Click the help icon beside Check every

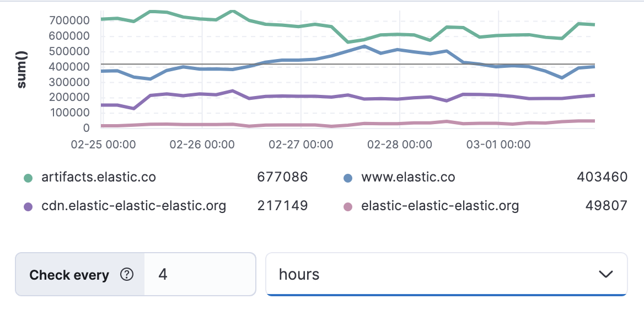pos(127,275)
